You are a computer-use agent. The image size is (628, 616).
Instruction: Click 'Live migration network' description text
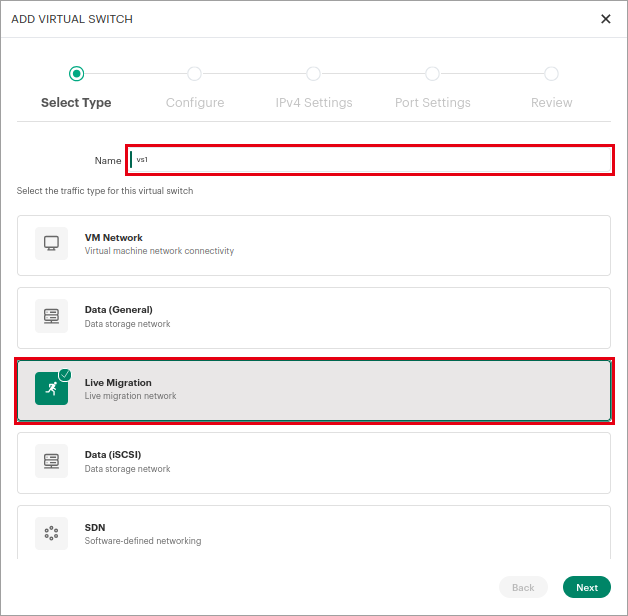coord(130,396)
